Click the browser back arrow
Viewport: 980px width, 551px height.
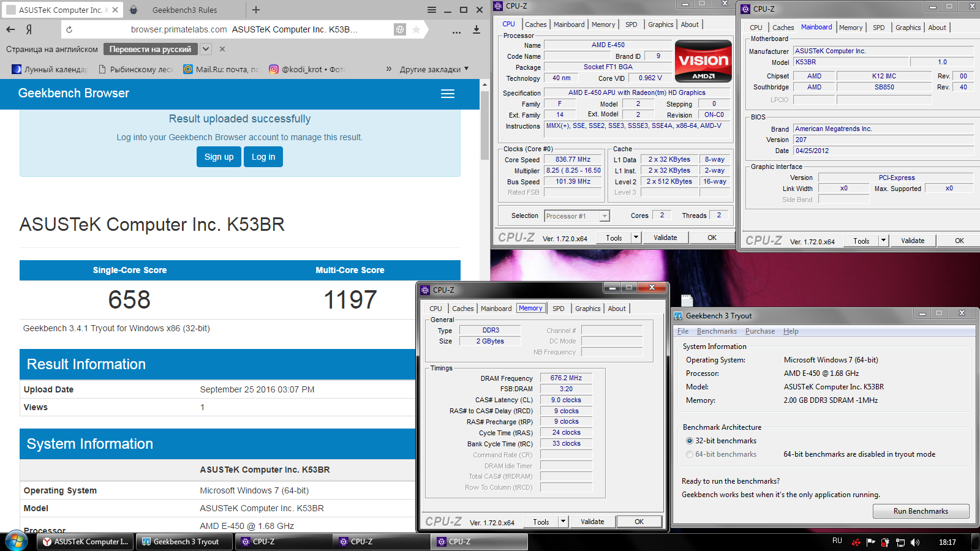click(x=10, y=29)
